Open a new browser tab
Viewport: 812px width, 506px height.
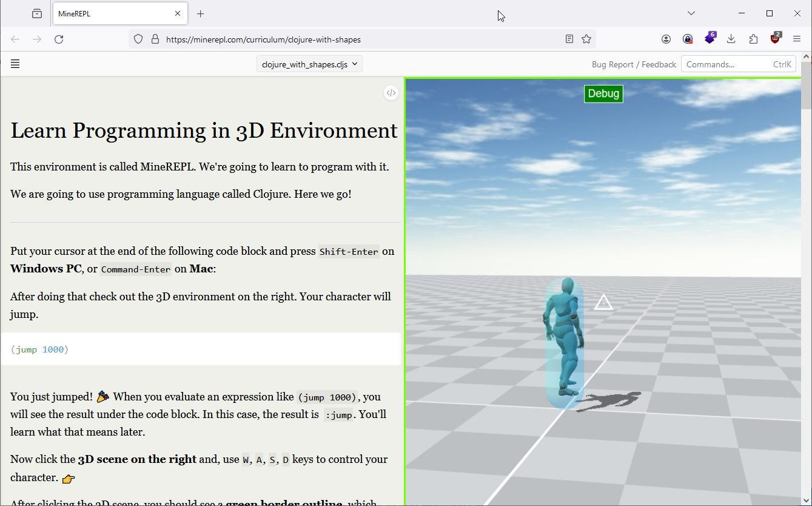tap(201, 13)
